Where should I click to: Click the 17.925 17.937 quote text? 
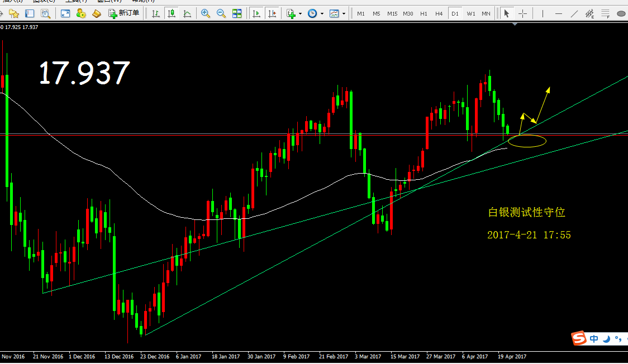click(x=22, y=27)
